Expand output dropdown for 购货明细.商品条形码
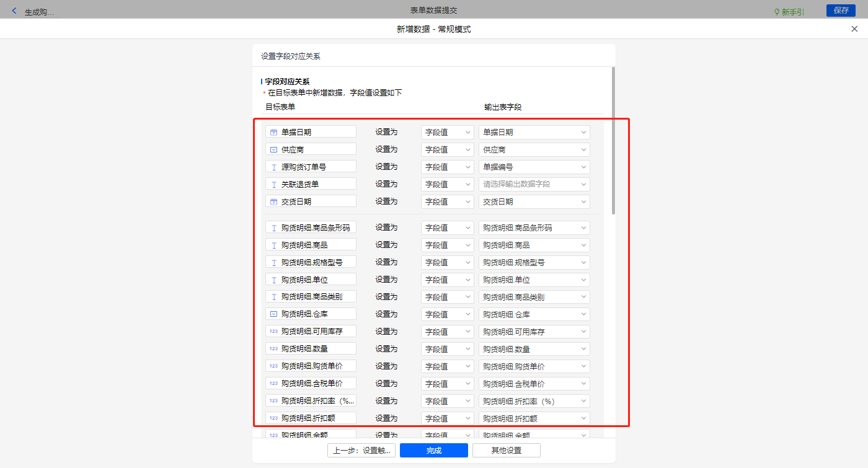868x468 pixels. tap(534, 227)
